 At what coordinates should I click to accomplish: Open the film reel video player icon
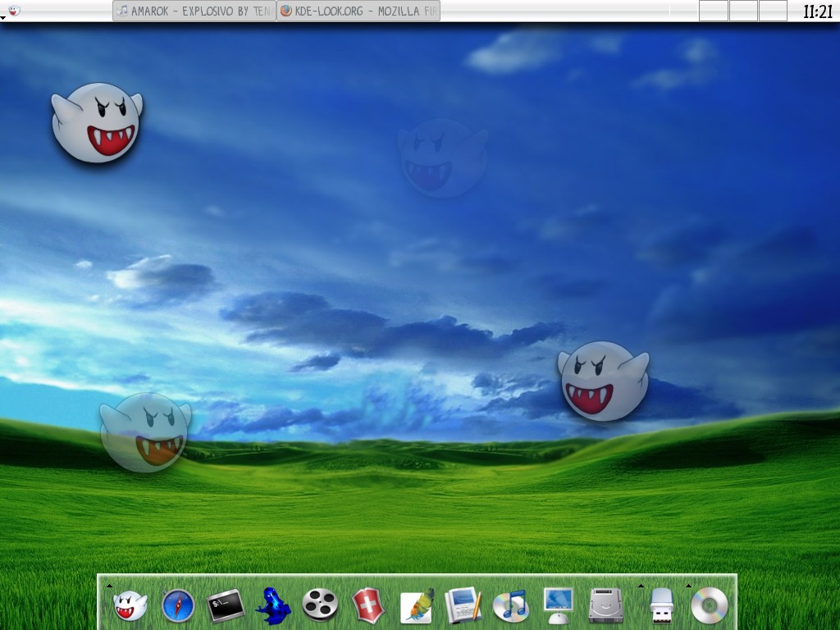(x=321, y=605)
